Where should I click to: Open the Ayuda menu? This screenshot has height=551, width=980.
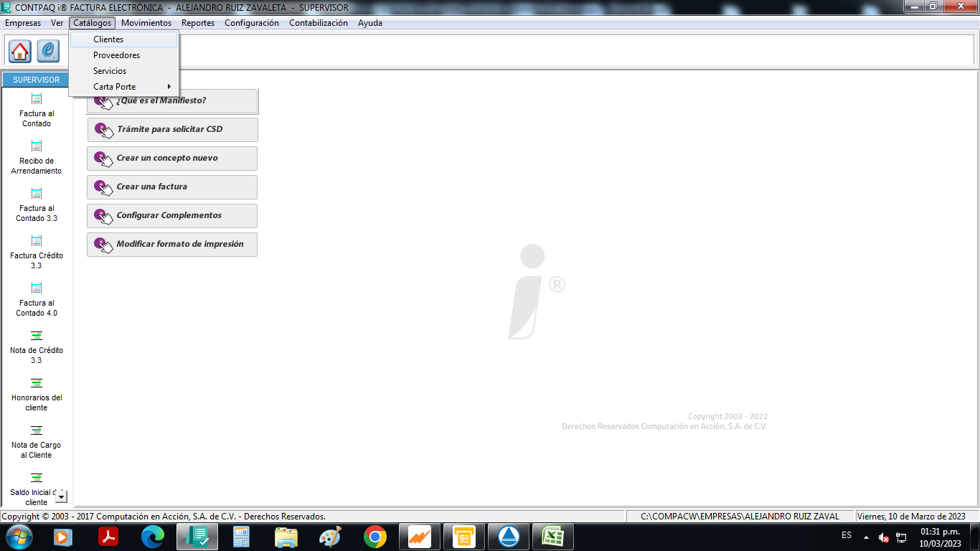click(370, 23)
